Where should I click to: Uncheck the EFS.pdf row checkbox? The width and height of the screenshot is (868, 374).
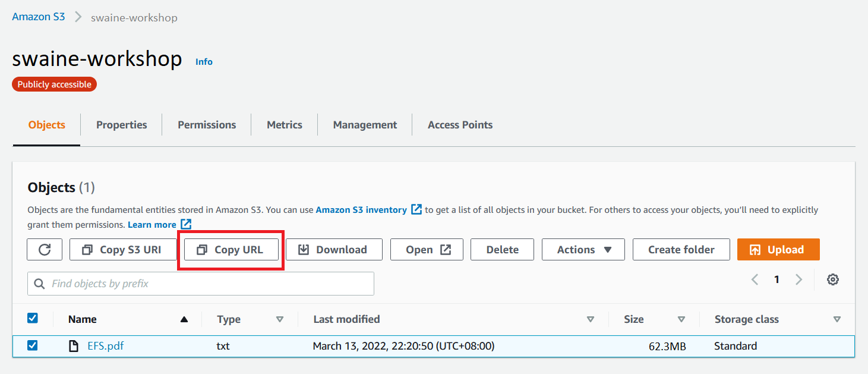coord(33,345)
